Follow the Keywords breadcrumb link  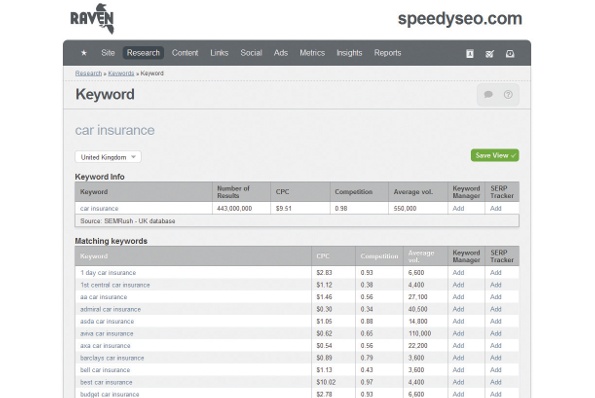point(121,73)
